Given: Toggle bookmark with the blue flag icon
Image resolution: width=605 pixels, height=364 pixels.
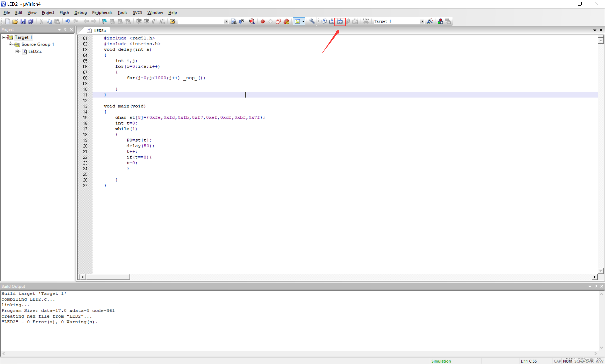Looking at the screenshot, I should (x=104, y=21).
